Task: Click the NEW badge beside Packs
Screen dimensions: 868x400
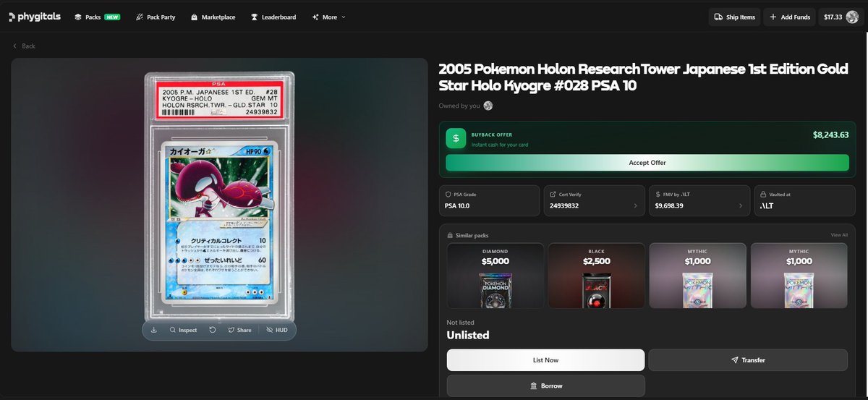Action: [x=112, y=17]
